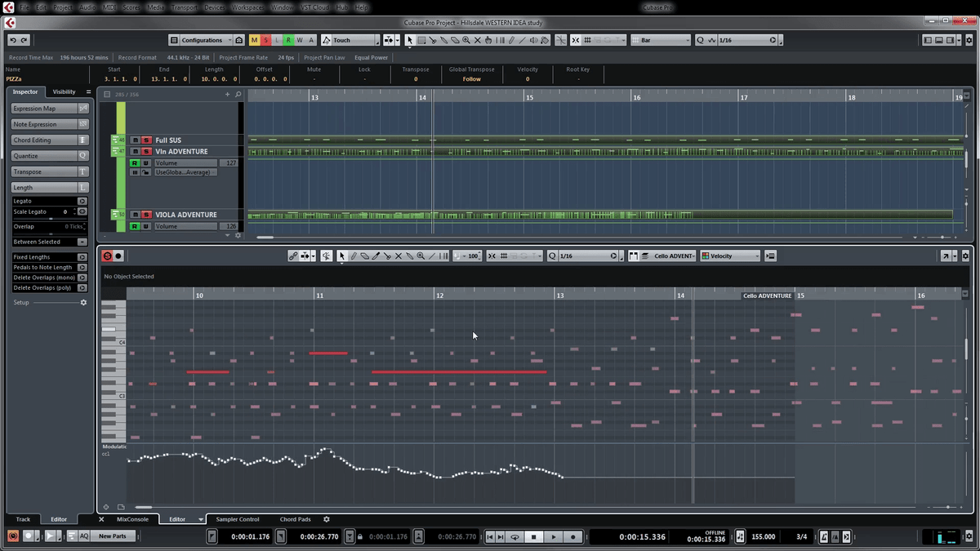Select the Zoom magnifier tool in main toolbar
Image resolution: width=980 pixels, height=551 pixels.
coord(466,40)
